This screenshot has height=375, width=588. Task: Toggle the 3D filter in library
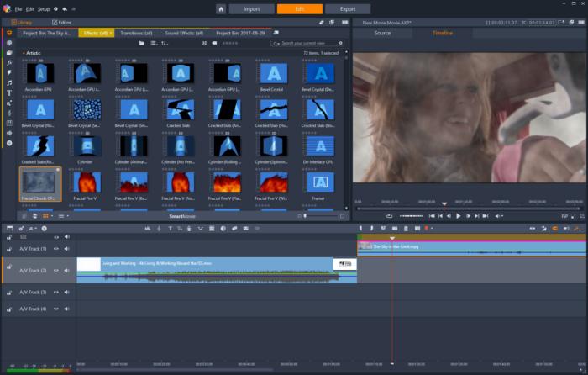click(204, 42)
